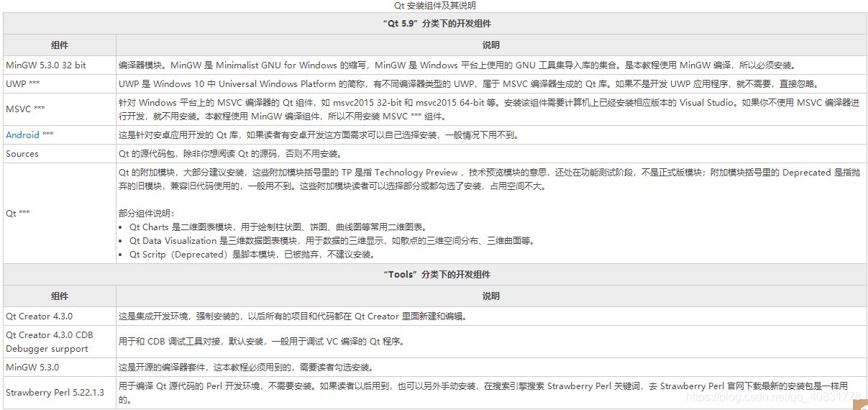Select the "Sources" component cell
The width and height of the screenshot is (868, 410).
(x=60, y=154)
